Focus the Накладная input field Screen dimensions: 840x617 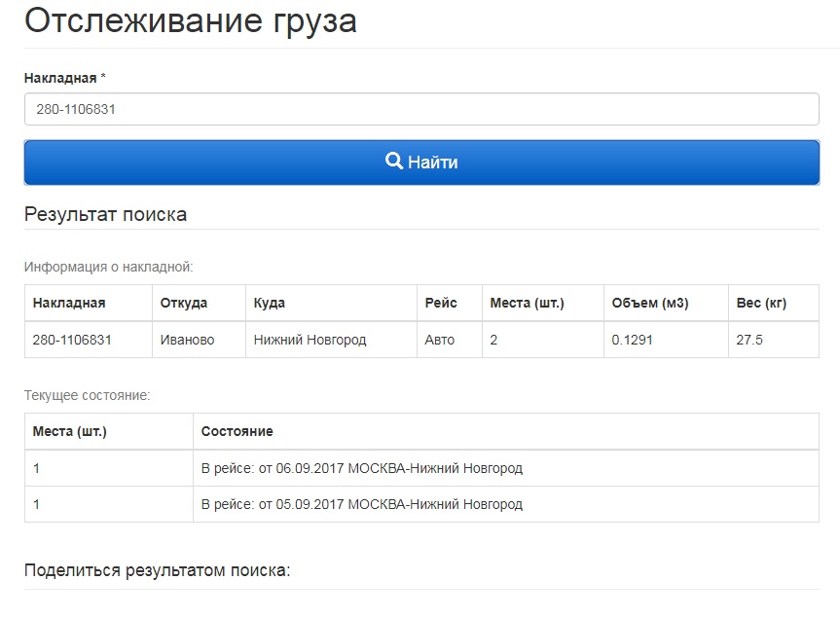point(421,109)
